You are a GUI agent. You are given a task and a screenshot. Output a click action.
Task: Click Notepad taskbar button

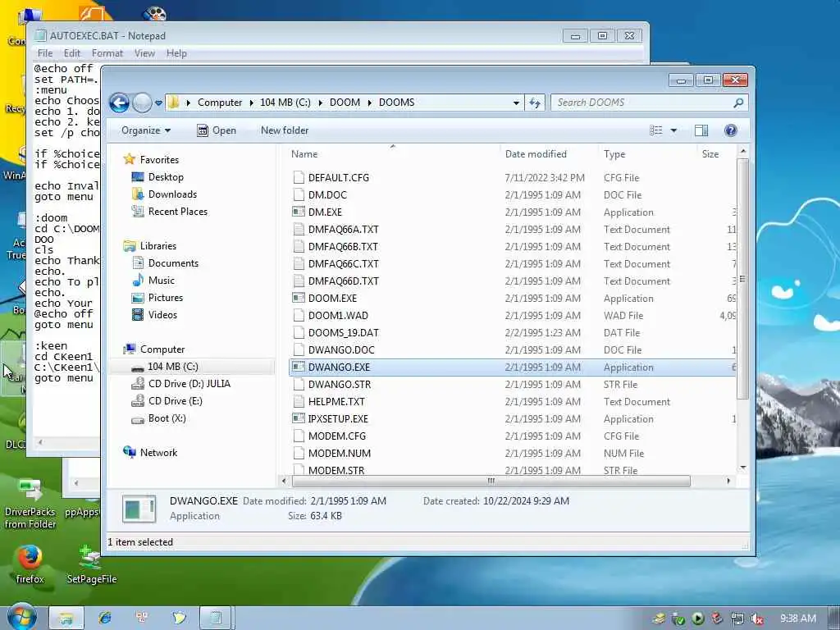click(216, 618)
